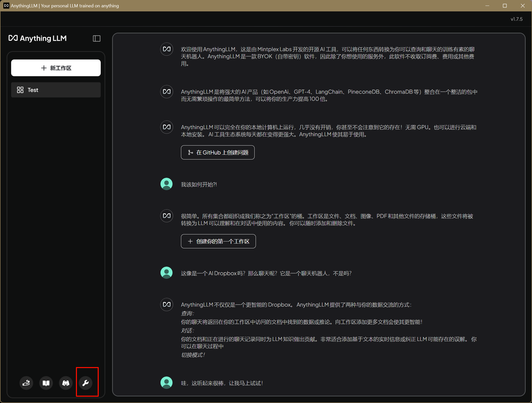This screenshot has width=532, height=403.
Task: Click the italic text 切换模式!
Action: click(x=193, y=355)
